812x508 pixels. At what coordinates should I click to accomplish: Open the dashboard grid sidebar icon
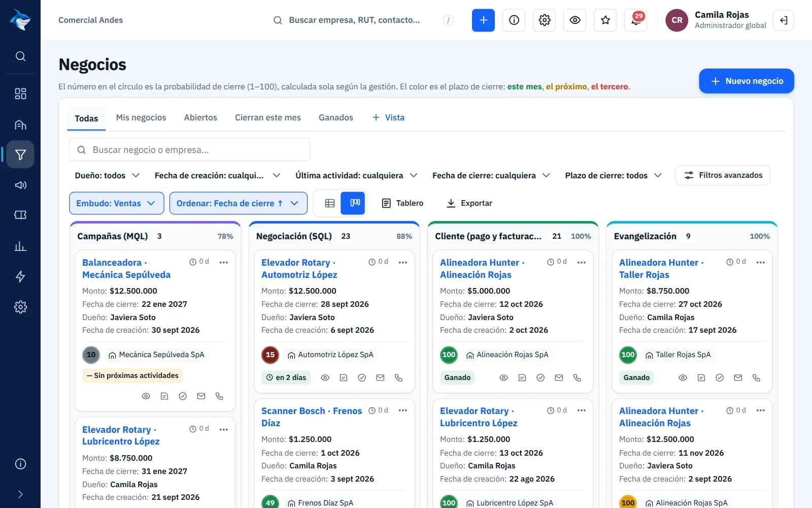point(20,93)
